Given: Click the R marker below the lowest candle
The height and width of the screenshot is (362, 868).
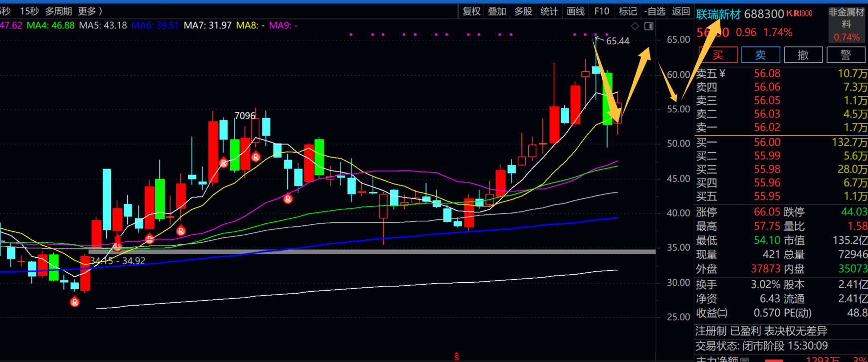Looking at the screenshot, I should tap(74, 302).
